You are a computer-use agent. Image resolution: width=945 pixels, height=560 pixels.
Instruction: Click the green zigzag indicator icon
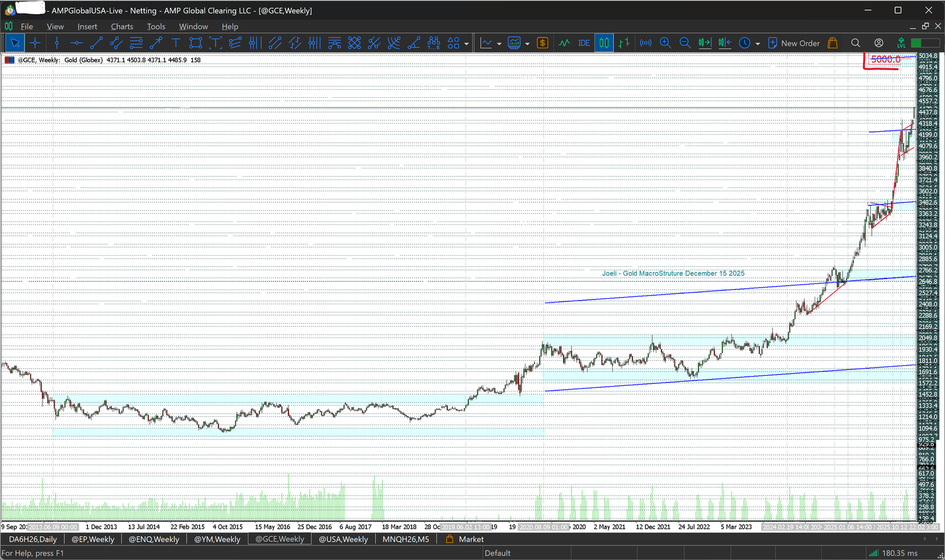click(564, 43)
